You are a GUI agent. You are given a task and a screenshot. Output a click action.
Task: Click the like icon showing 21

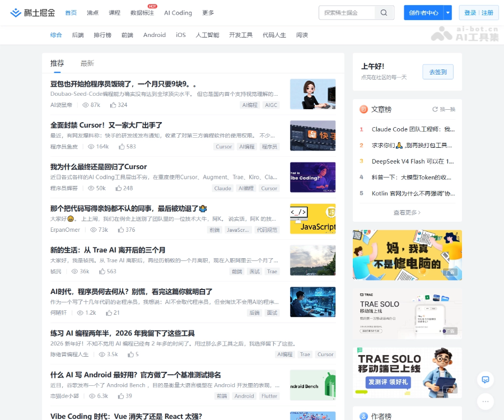coord(109,313)
